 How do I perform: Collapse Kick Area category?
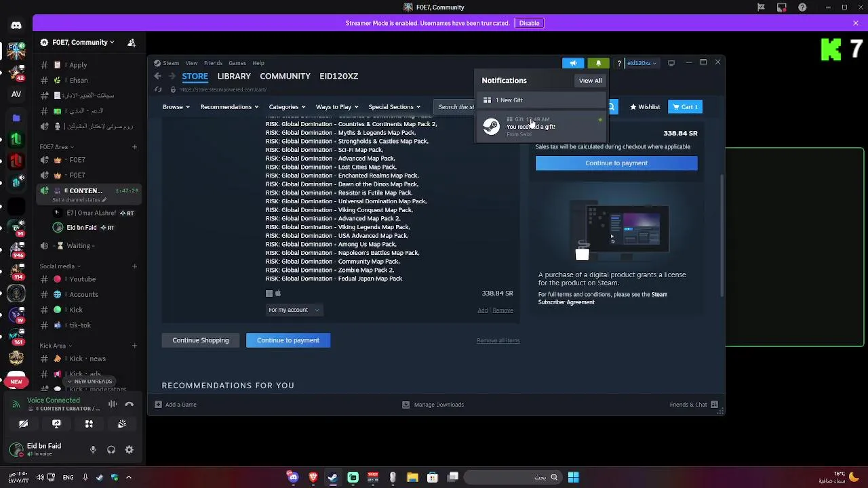[x=55, y=346]
